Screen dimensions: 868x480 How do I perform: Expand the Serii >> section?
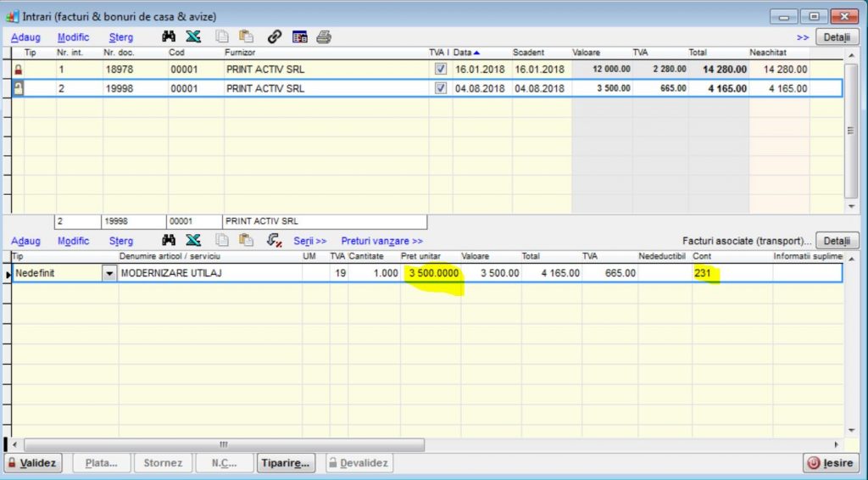(310, 241)
